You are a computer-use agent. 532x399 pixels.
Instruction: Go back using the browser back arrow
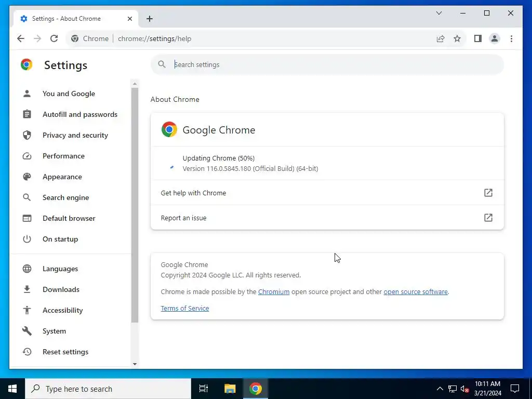pos(21,38)
